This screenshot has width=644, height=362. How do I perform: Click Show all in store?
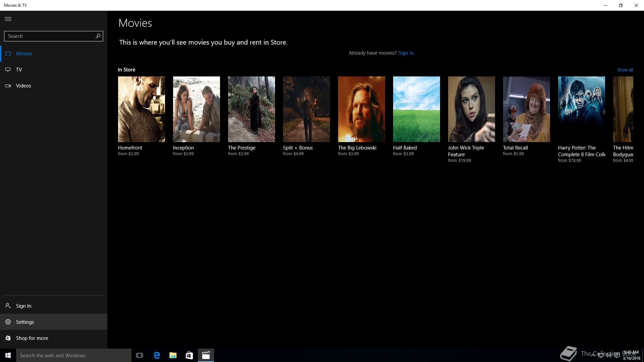625,70
